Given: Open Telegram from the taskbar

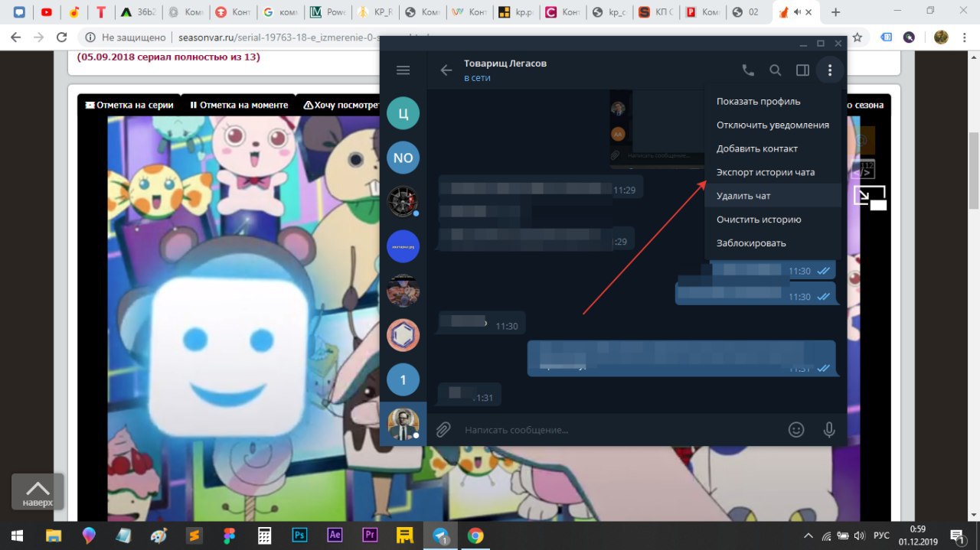Looking at the screenshot, I should (x=441, y=535).
